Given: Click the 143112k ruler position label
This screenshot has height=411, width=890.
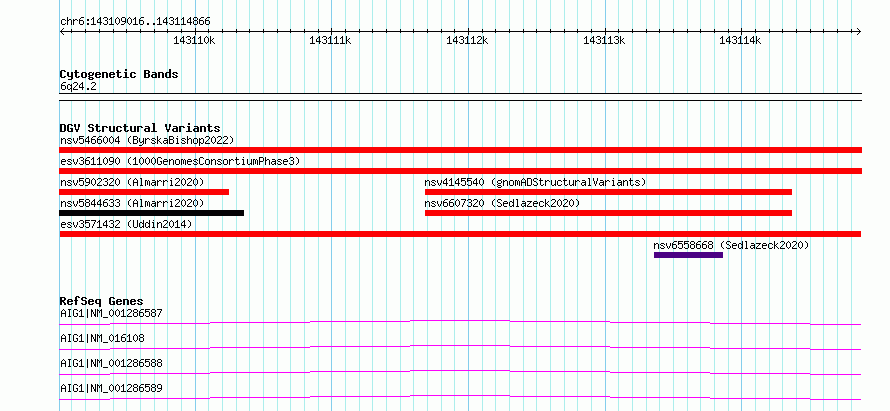Looking at the screenshot, I should tap(467, 41).
